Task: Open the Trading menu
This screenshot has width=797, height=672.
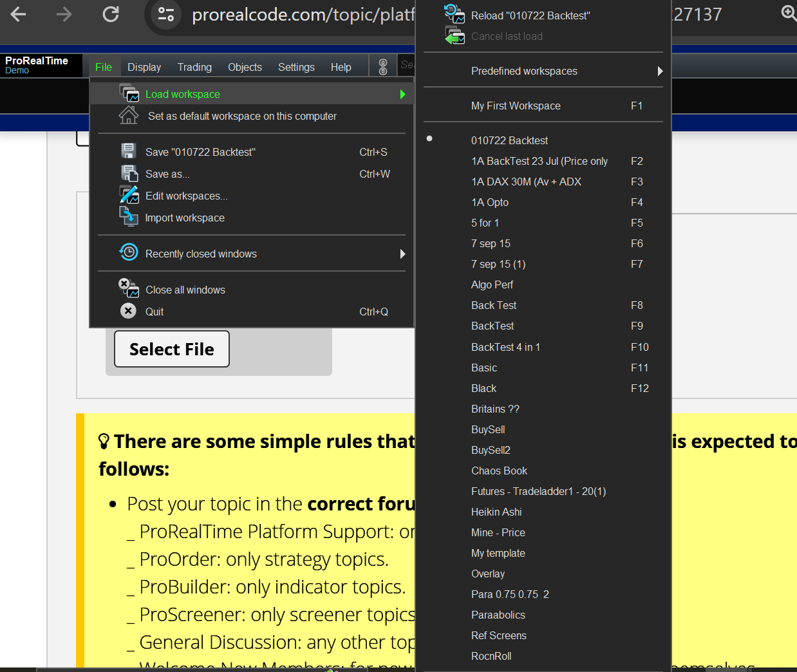Action: click(x=194, y=67)
